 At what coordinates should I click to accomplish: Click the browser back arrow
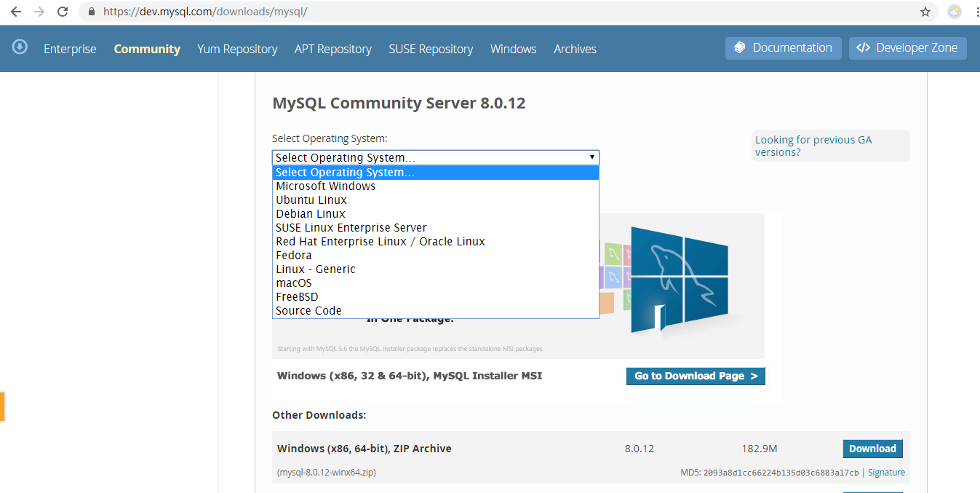15,12
